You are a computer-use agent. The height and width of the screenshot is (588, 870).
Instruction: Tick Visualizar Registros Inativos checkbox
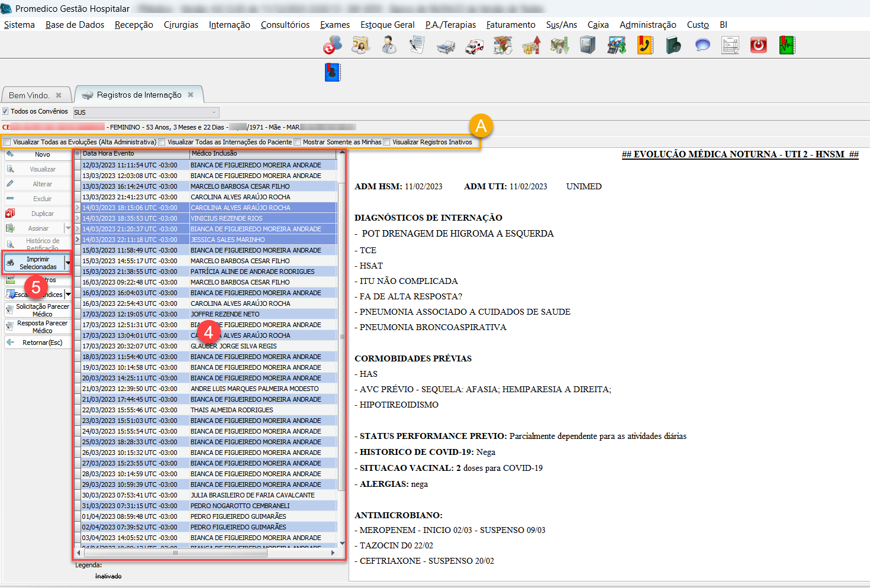click(x=387, y=142)
